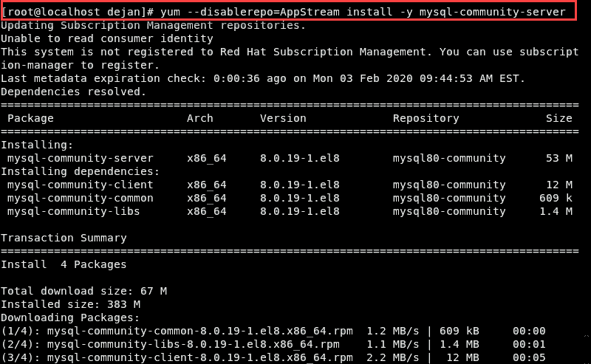Click the yum install command line
Viewport: 591px width, 364px height.
(x=284, y=12)
